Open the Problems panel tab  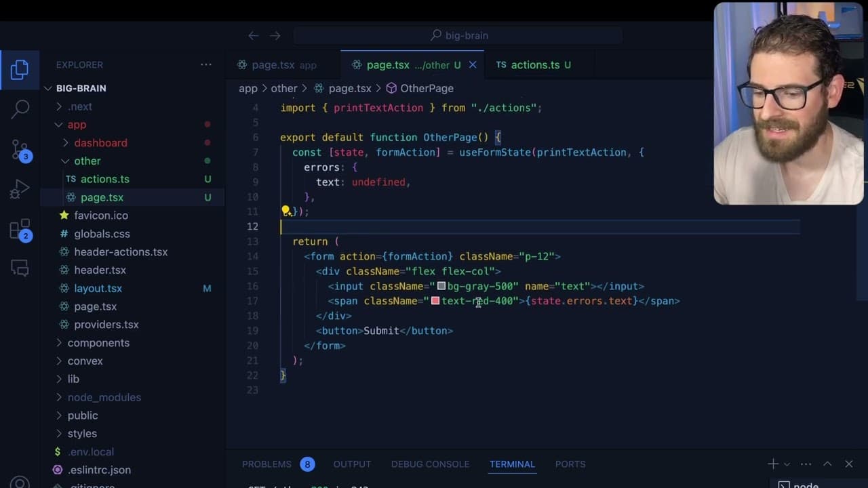(267, 464)
